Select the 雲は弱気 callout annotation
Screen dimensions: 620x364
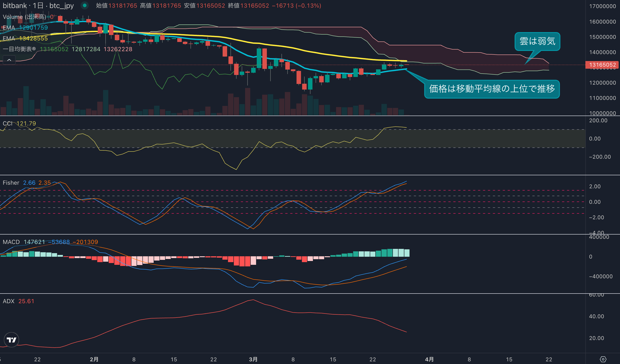point(537,41)
